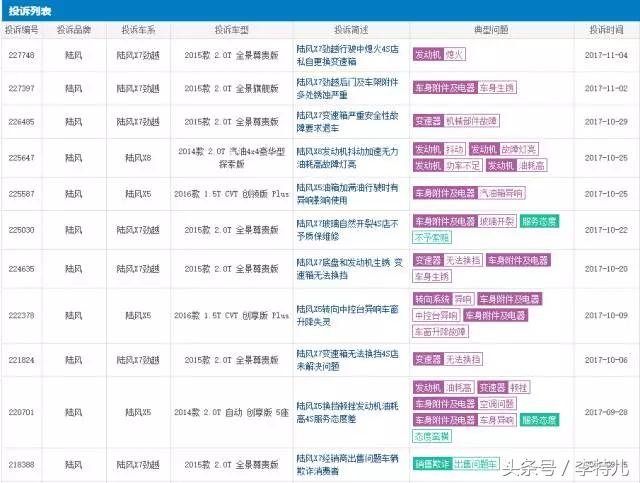This screenshot has height=483, width=640.
Task: Open complaint about X5换挡顿挫发动机油耗高
Action: (347, 412)
